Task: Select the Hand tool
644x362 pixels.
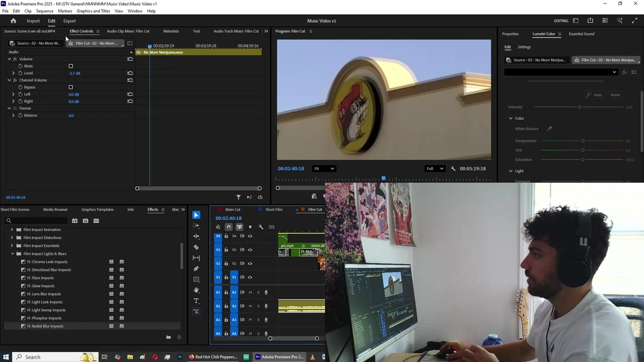Action: click(196, 290)
